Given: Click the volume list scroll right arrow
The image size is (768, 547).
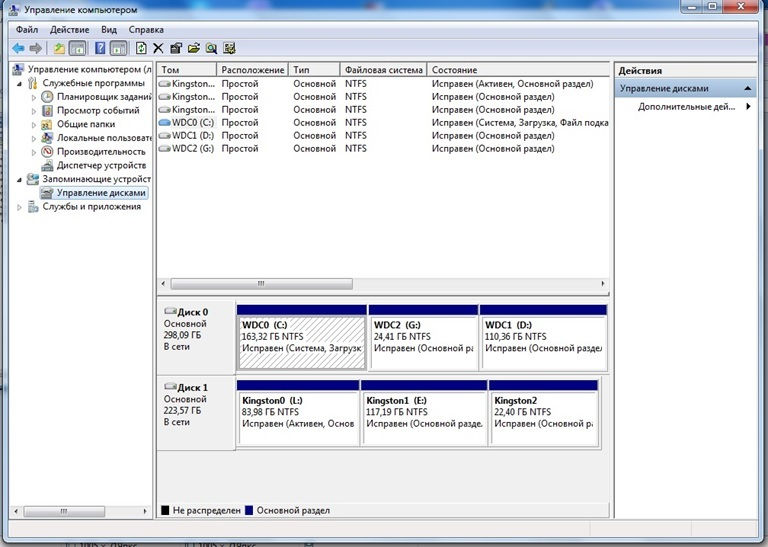Looking at the screenshot, I should tap(602, 284).
